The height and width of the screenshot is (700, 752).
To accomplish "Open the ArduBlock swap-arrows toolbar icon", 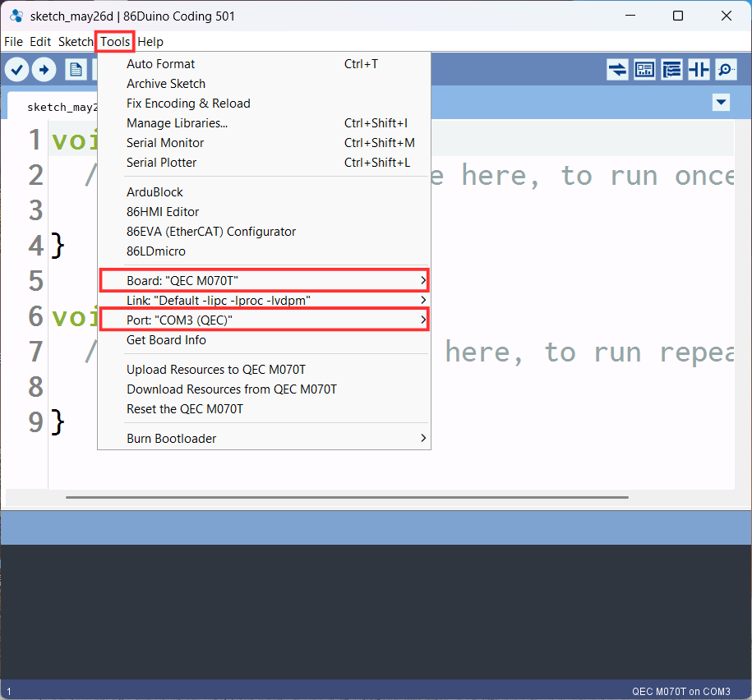I will click(x=617, y=70).
